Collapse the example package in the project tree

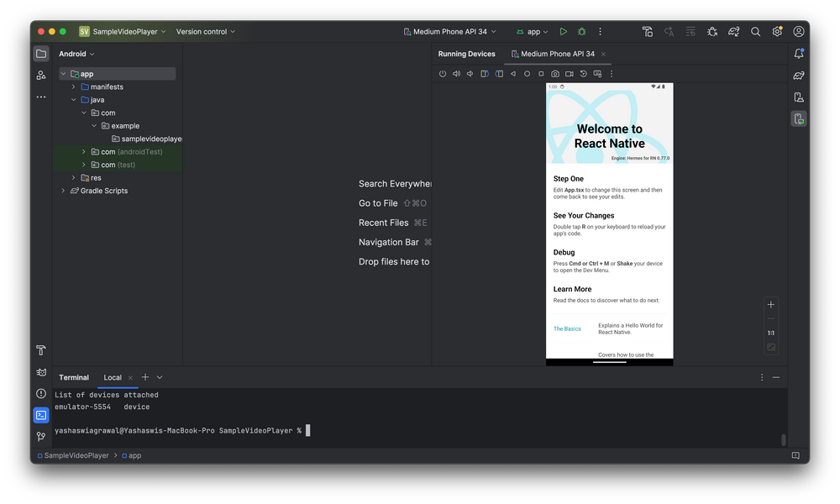click(x=93, y=125)
